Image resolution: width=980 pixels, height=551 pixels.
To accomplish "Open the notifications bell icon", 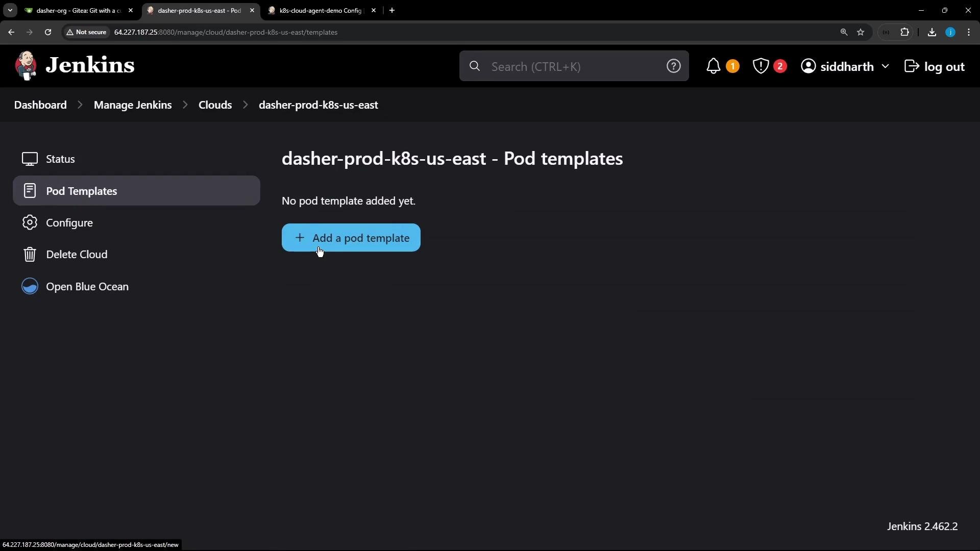I will [x=713, y=66].
